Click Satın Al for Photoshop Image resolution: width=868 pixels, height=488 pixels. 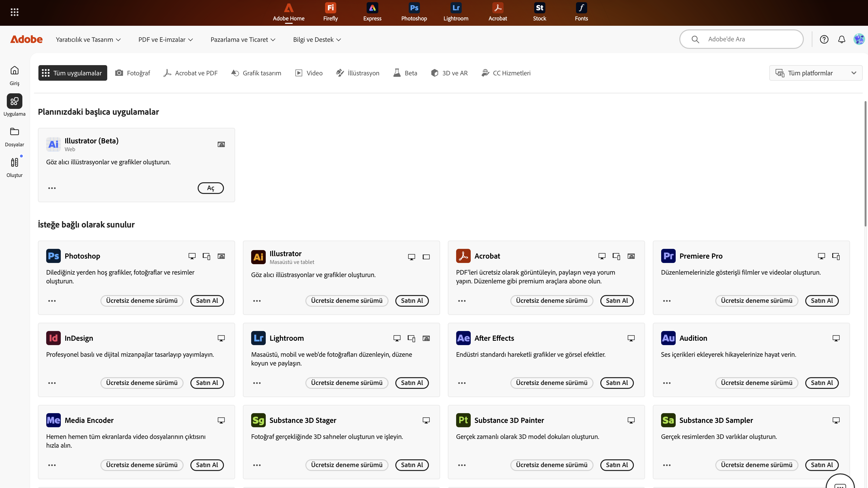point(207,301)
